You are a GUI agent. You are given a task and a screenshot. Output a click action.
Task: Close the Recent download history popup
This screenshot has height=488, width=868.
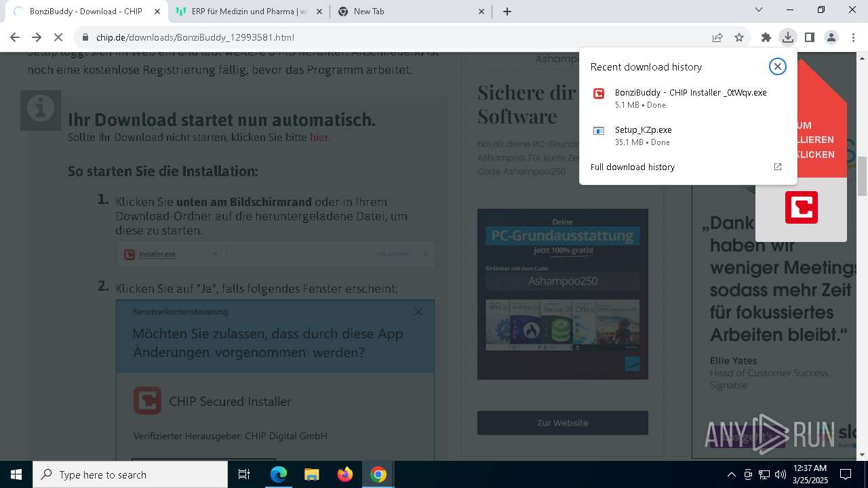778,66
